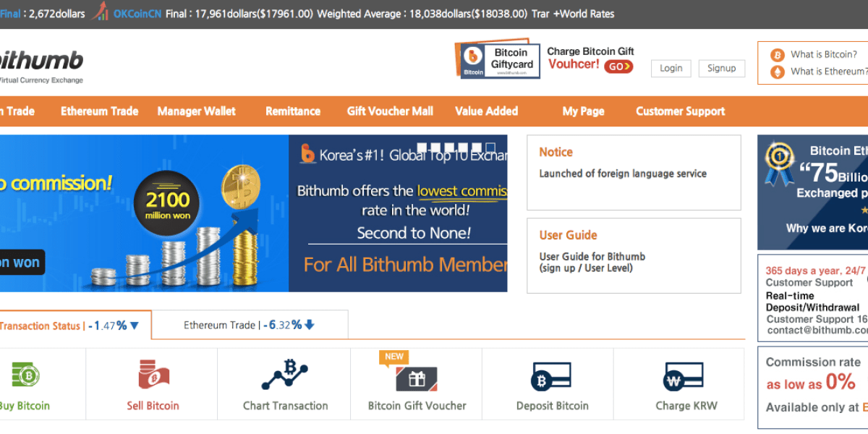Open the Gift Voucher Mall menu
The image size is (868, 434).
point(390,111)
